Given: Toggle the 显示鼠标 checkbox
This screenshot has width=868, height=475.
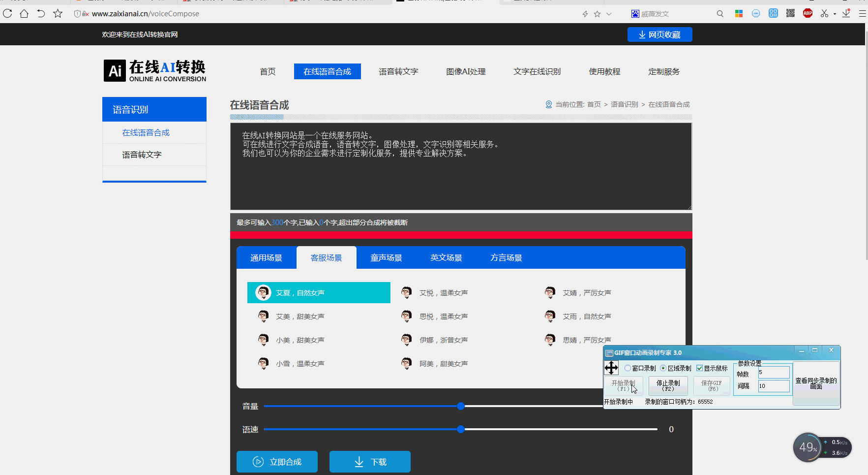Looking at the screenshot, I should pos(699,368).
